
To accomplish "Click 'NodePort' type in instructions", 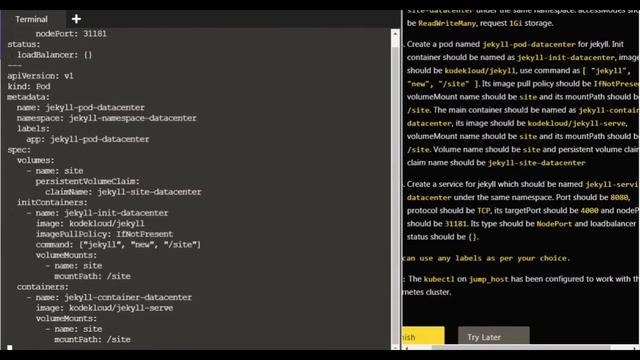I will (x=554, y=224).
